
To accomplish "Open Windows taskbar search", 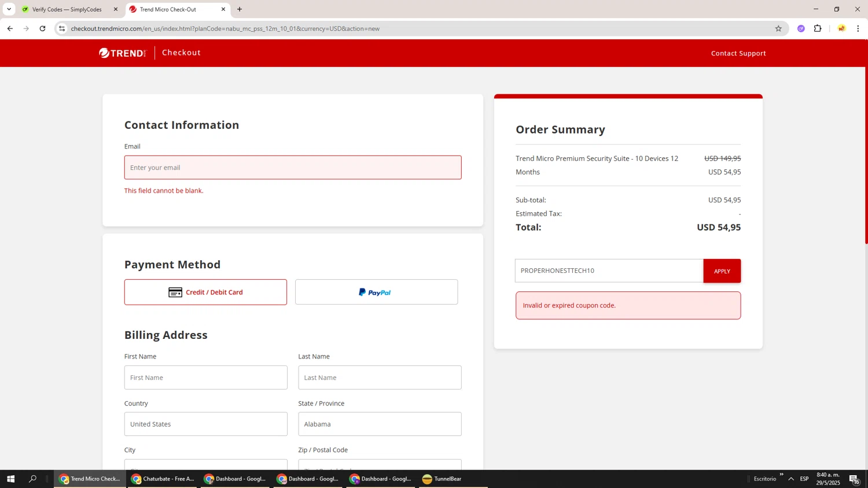I will [x=32, y=479].
